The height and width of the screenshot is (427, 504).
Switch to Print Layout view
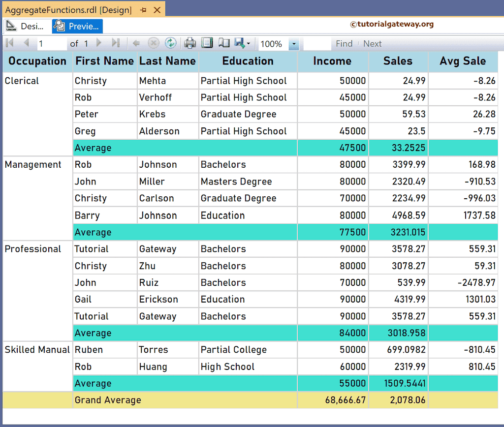207,43
